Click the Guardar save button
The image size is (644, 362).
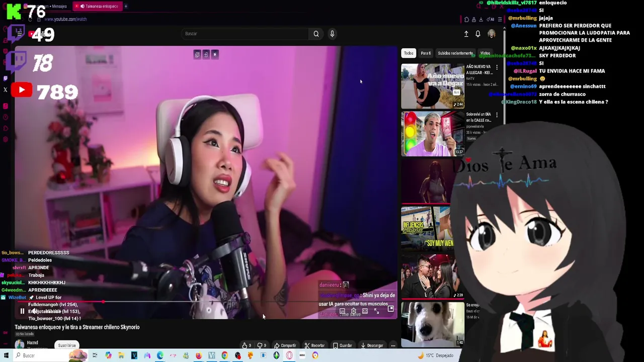coord(343,345)
